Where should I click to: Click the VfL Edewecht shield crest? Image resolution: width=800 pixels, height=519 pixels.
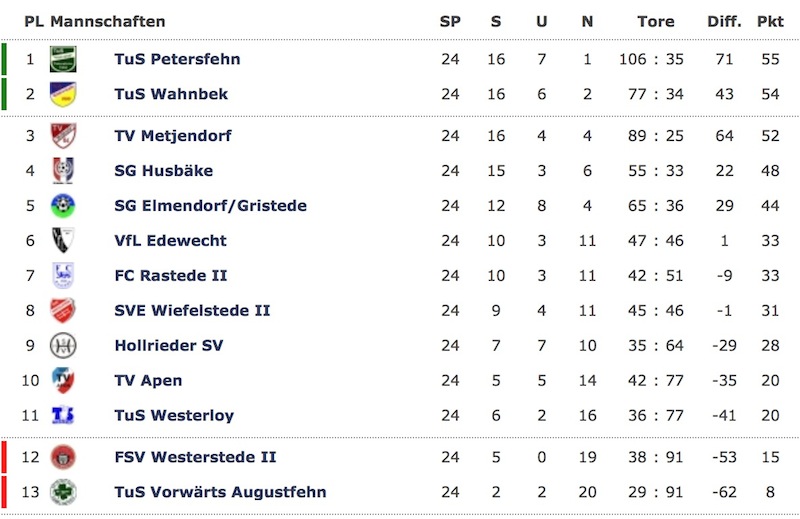tap(63, 241)
